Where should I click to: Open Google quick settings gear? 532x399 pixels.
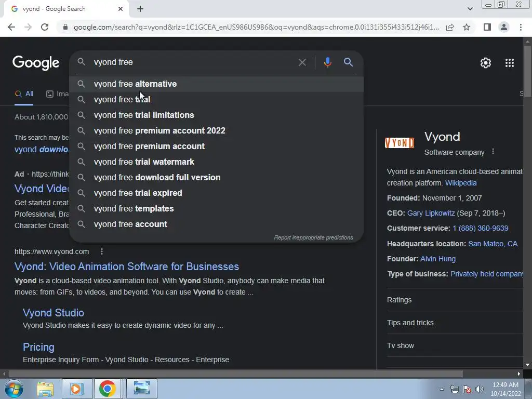(486, 63)
